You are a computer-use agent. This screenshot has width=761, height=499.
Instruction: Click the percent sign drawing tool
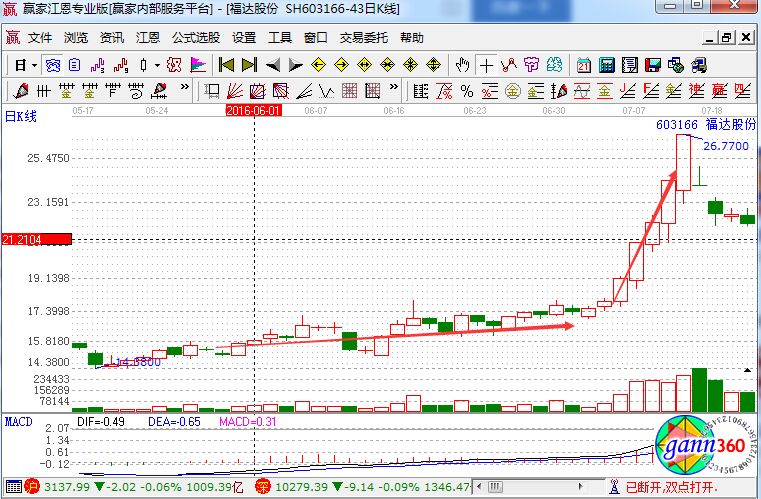pyautogui.click(x=466, y=92)
